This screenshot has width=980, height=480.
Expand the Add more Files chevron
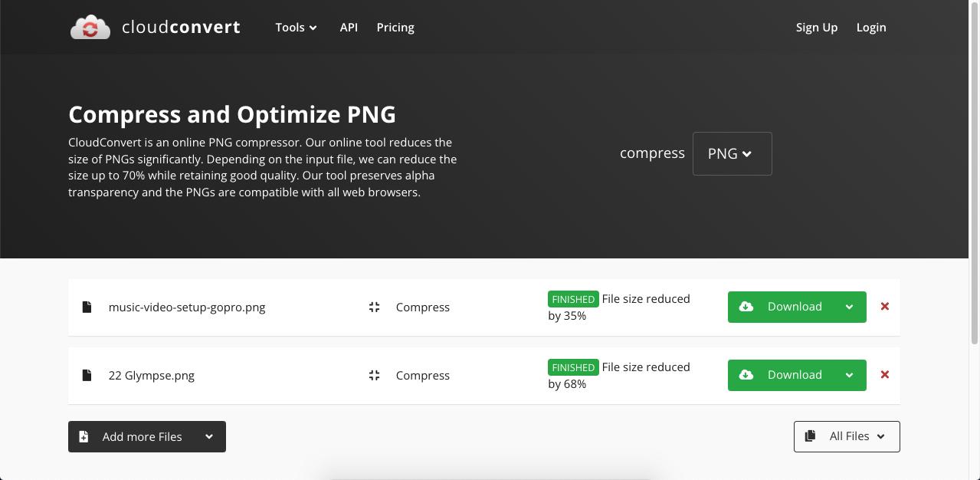pyautogui.click(x=208, y=436)
